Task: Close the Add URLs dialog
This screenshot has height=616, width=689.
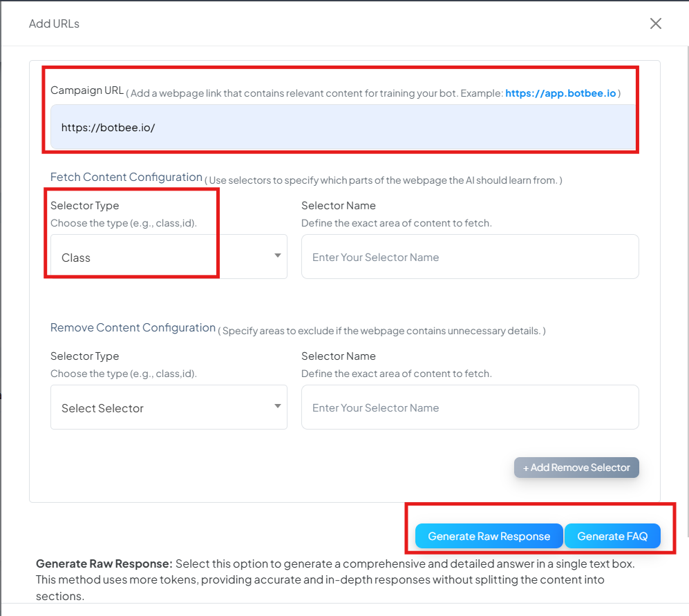Action: [656, 23]
